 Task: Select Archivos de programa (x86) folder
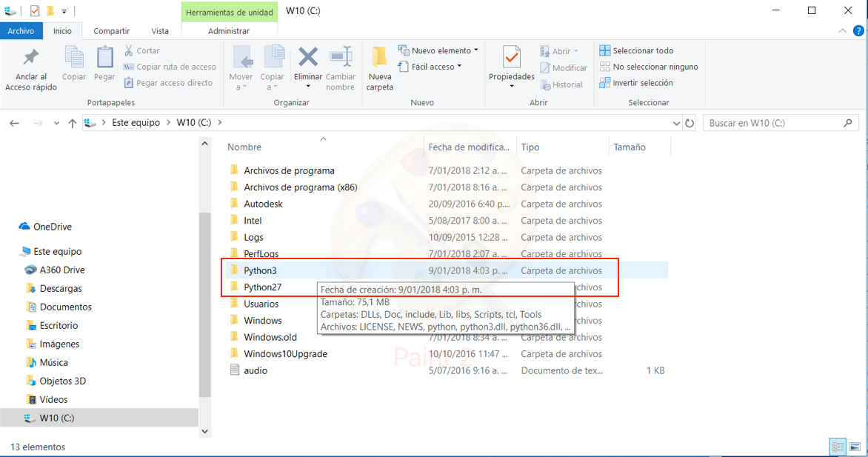click(300, 187)
